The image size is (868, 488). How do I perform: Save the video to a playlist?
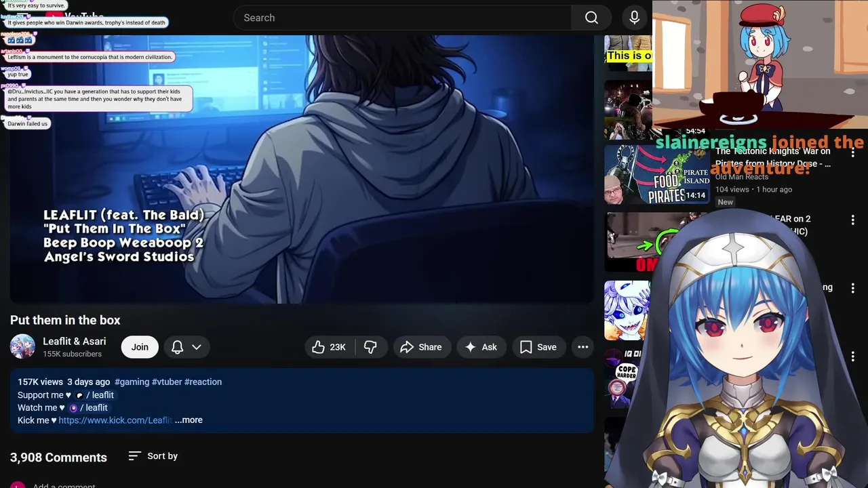[538, 347]
